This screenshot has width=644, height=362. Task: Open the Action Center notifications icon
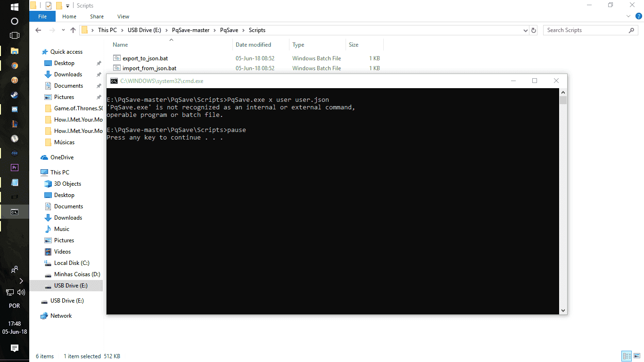(14, 348)
